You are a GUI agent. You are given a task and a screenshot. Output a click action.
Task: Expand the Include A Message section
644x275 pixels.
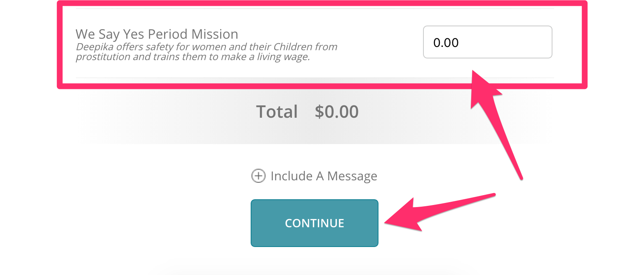(314, 176)
